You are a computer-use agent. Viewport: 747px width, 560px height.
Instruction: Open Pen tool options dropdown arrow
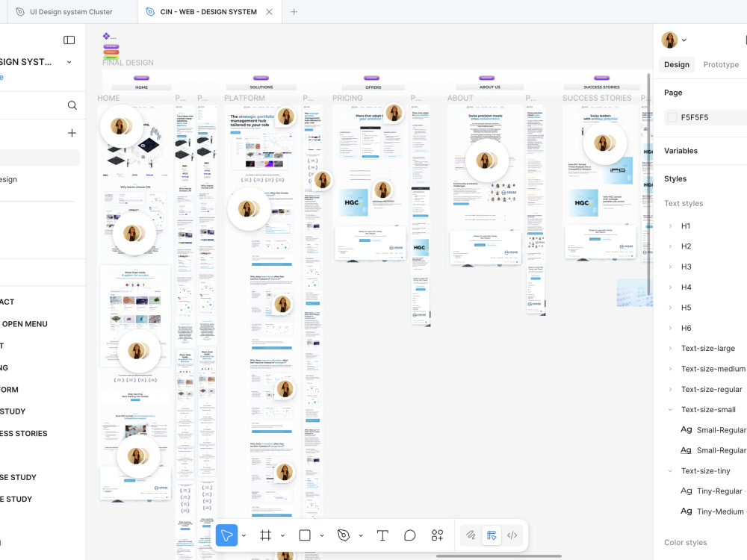[x=361, y=535]
